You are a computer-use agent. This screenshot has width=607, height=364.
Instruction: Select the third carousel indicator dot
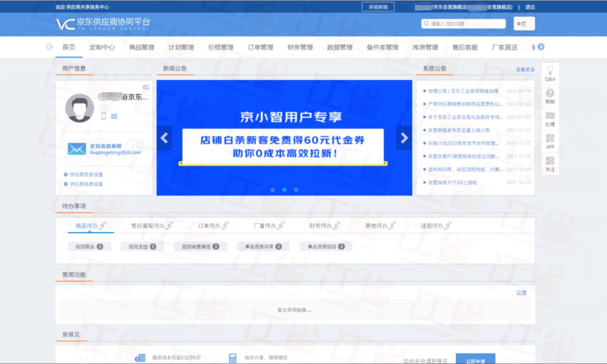click(296, 189)
